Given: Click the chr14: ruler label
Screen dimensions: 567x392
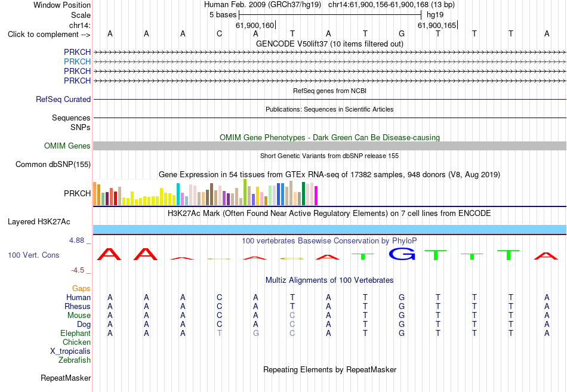Looking at the screenshot, I should pos(79,25).
